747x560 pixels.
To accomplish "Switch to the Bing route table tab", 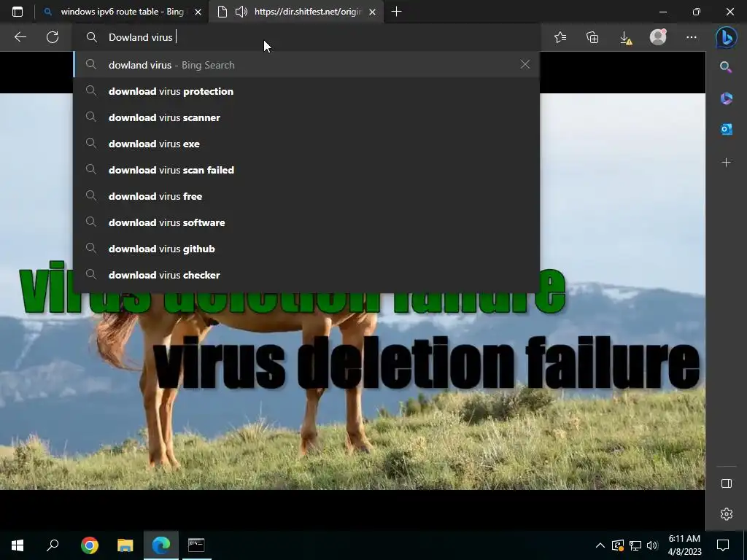I will tap(122, 12).
